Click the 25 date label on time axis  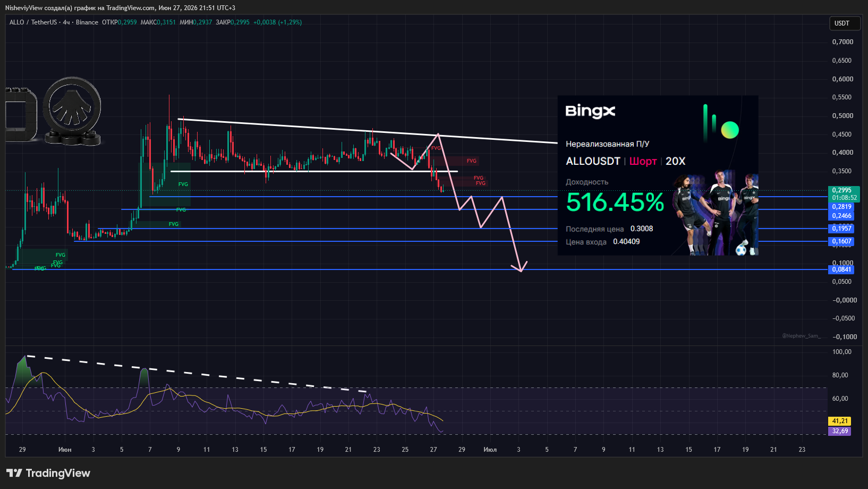405,450
